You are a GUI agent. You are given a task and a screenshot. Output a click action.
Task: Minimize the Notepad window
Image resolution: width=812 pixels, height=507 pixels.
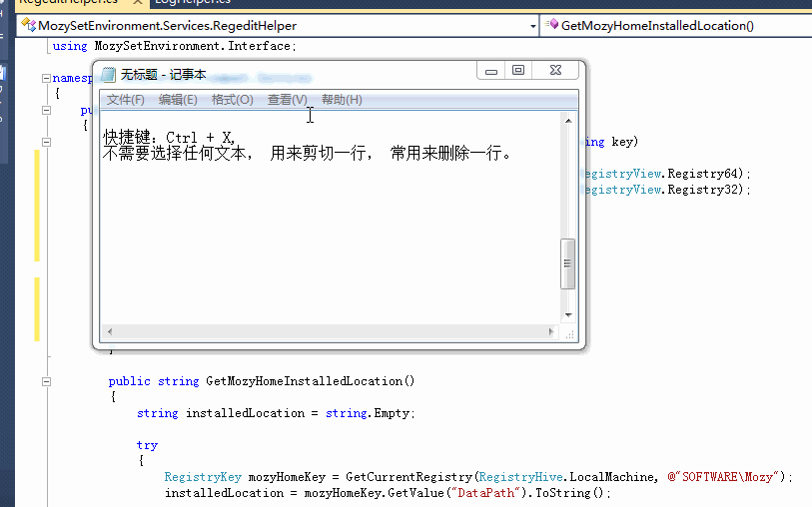click(x=491, y=71)
